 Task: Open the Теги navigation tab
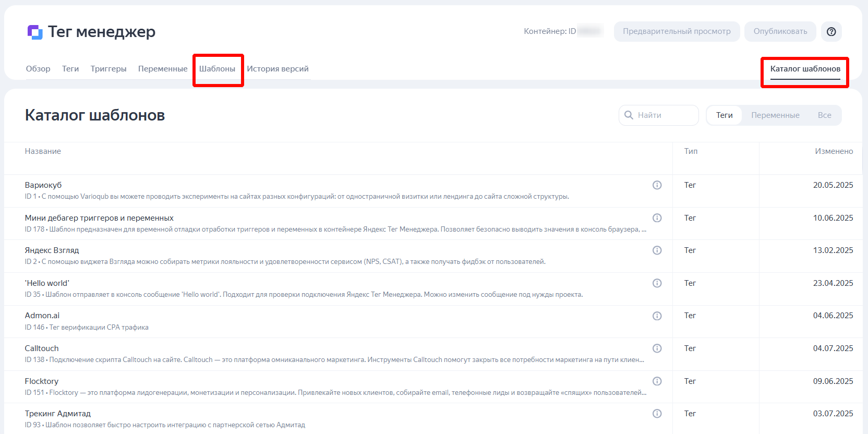70,69
